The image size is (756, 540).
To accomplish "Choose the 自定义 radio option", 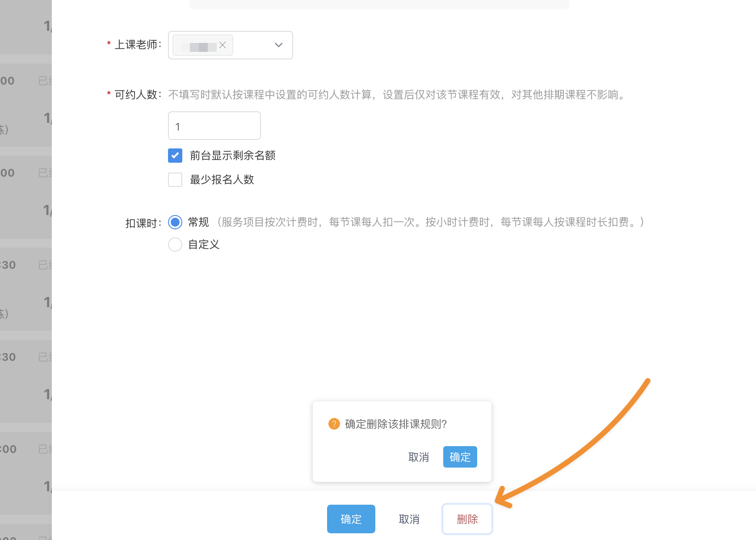I will pos(175,245).
